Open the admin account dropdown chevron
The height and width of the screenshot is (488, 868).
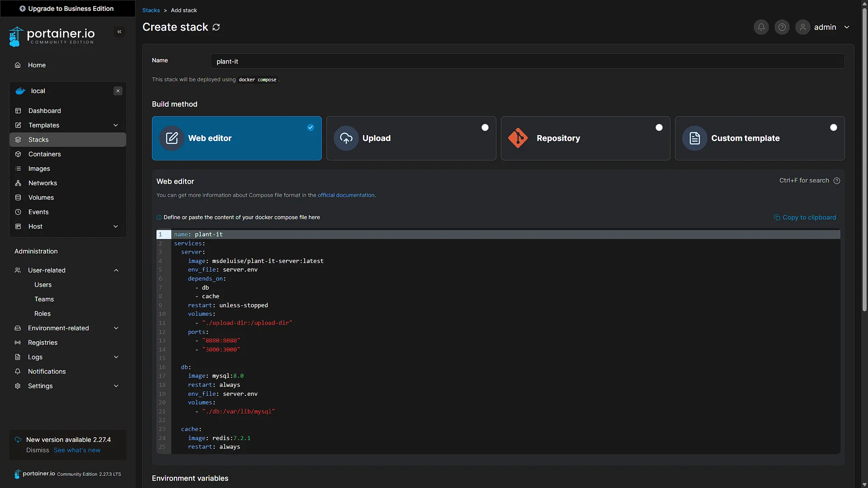pyautogui.click(x=847, y=27)
